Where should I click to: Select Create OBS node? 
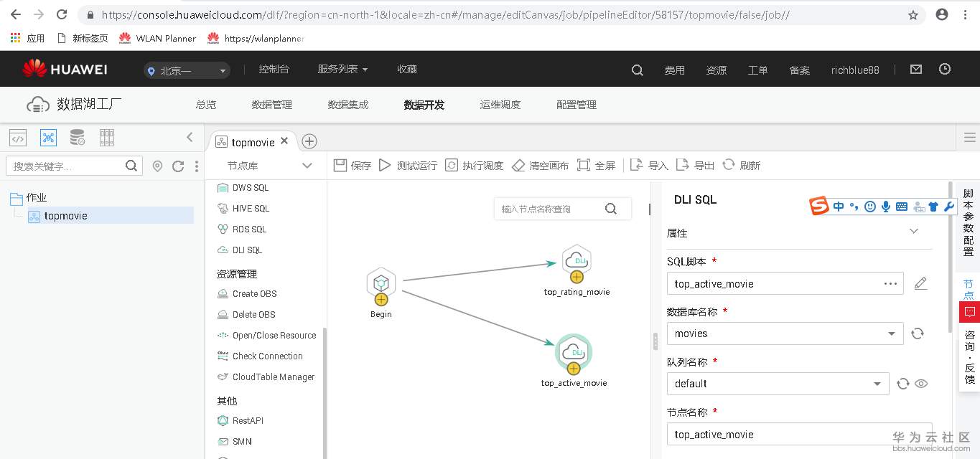click(x=247, y=293)
